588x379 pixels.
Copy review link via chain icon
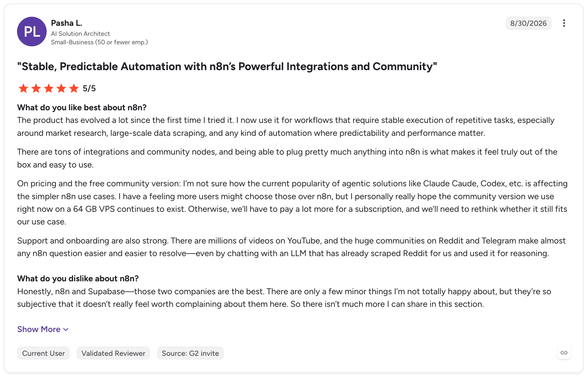[564, 353]
